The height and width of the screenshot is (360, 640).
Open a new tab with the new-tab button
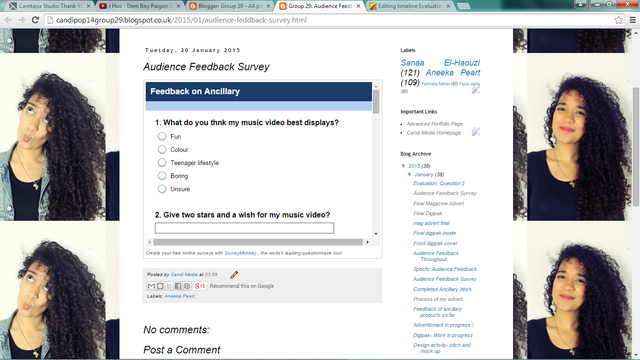(463, 6)
